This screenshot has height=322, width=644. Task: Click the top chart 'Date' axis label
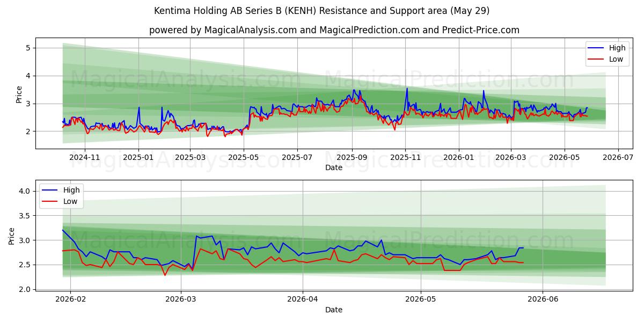point(334,167)
